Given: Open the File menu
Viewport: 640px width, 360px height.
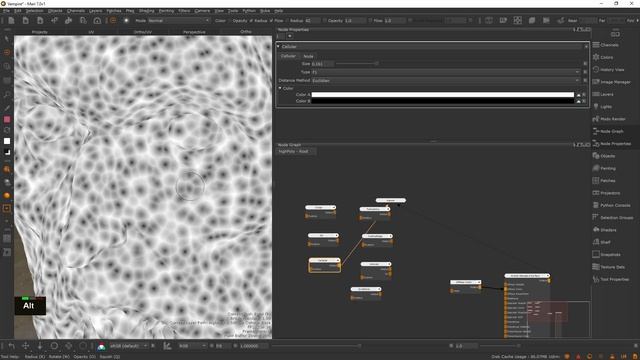Looking at the screenshot, I should pos(6,11).
